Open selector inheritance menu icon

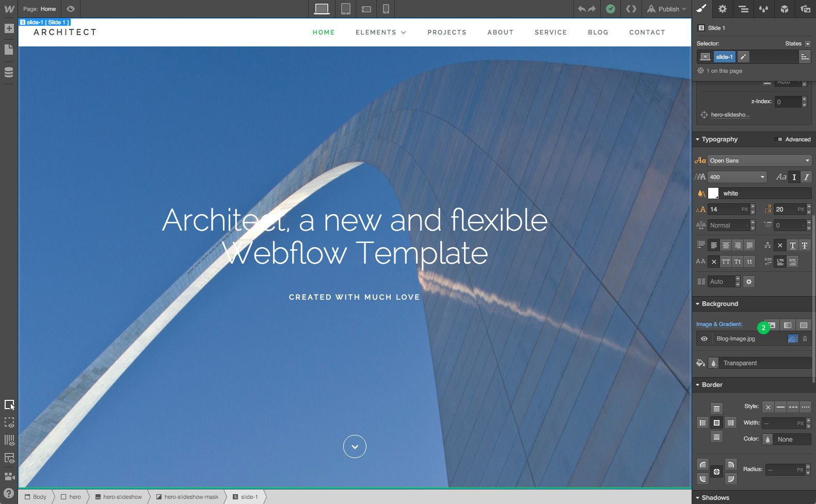coord(805,57)
